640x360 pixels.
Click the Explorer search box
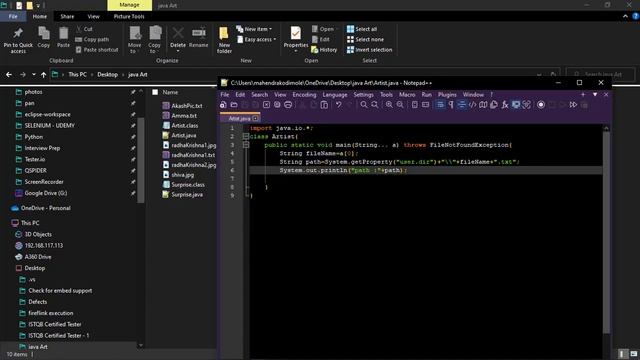601,75
